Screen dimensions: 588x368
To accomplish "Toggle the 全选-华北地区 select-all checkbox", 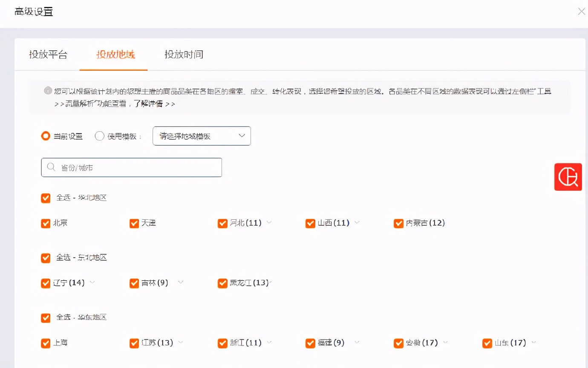I will [46, 198].
